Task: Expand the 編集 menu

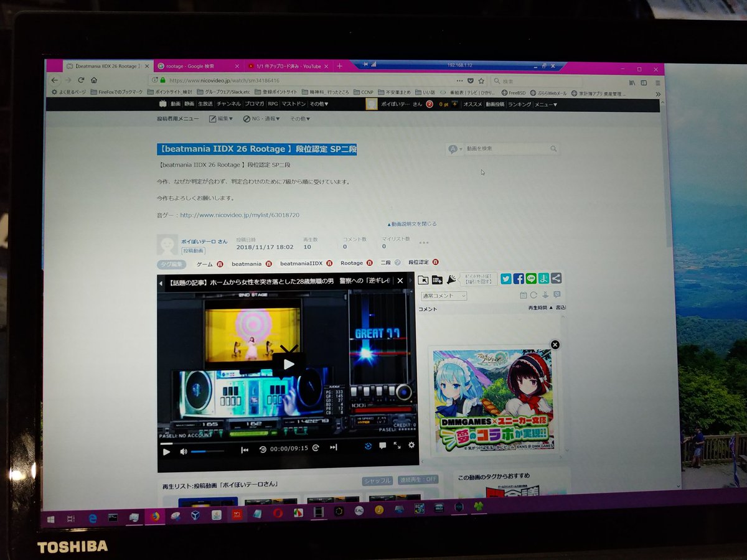Action: point(221,118)
